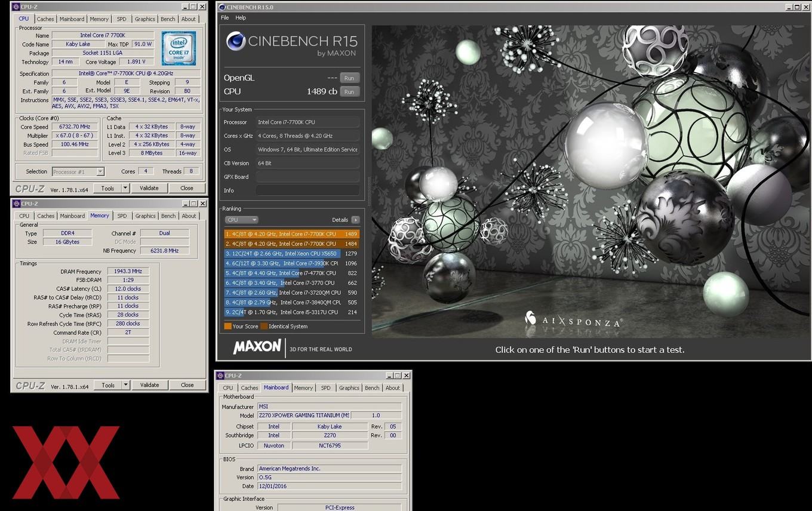Select ranking row Core i7-3930K

click(292, 263)
